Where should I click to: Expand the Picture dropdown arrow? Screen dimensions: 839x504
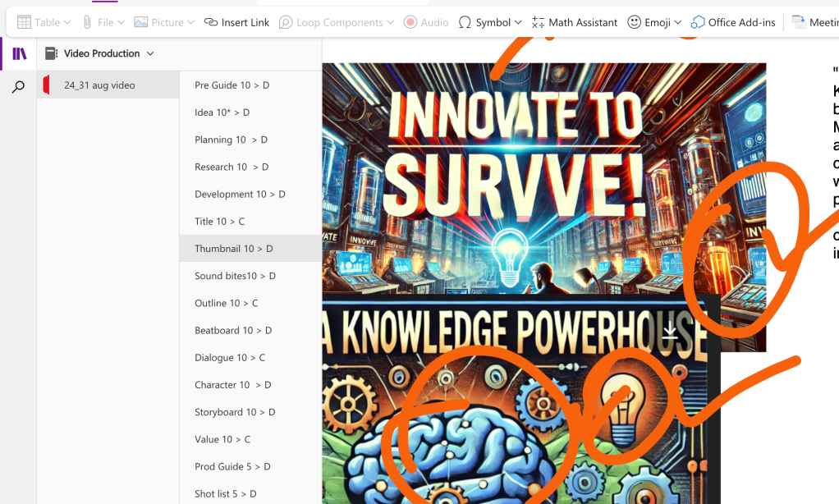point(191,22)
